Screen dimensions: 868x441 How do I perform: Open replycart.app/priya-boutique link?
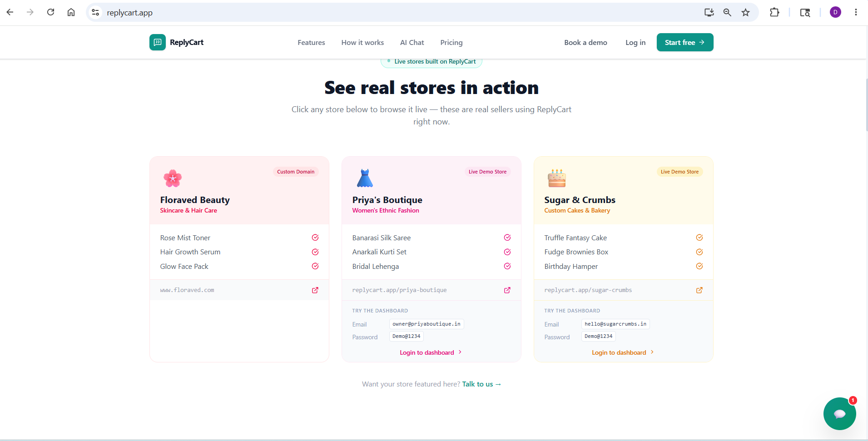[399, 290]
